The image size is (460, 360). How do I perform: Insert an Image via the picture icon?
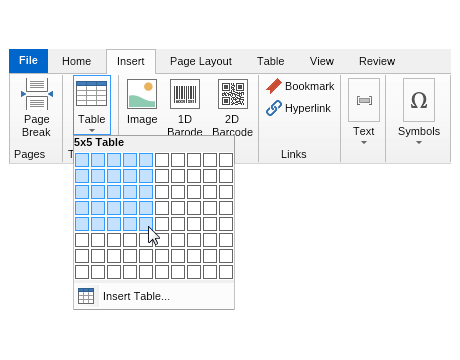pyautogui.click(x=142, y=94)
